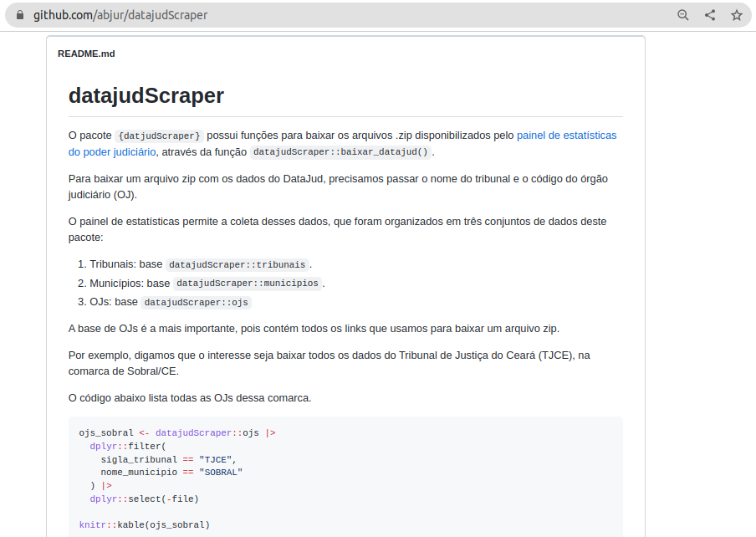Click the share icon in address bar
This screenshot has width=756, height=537.
click(x=710, y=15)
